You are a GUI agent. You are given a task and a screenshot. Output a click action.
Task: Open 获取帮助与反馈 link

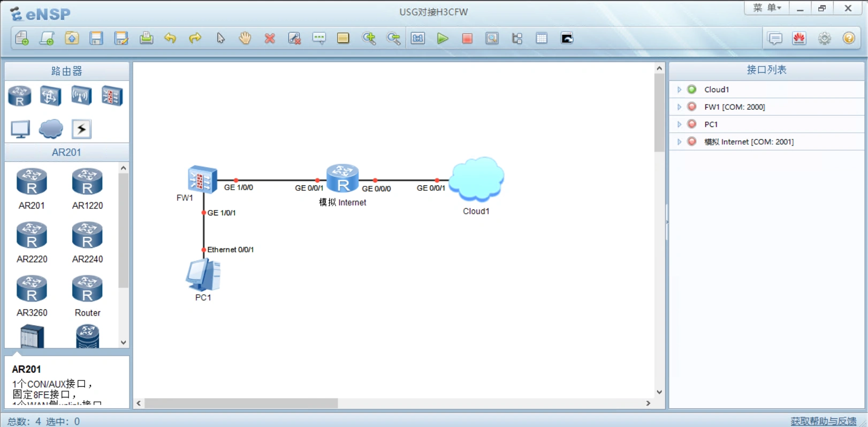point(824,421)
